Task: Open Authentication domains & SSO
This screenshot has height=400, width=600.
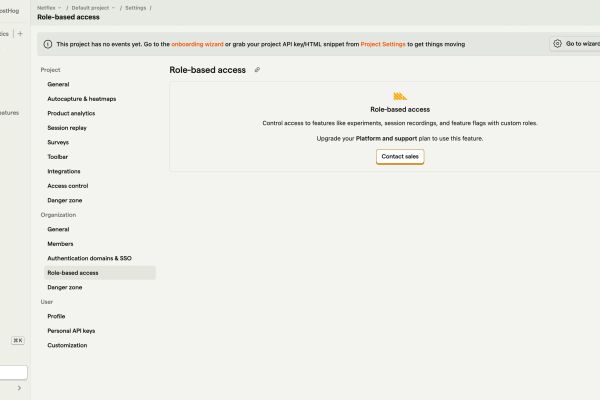Action: coord(100,258)
